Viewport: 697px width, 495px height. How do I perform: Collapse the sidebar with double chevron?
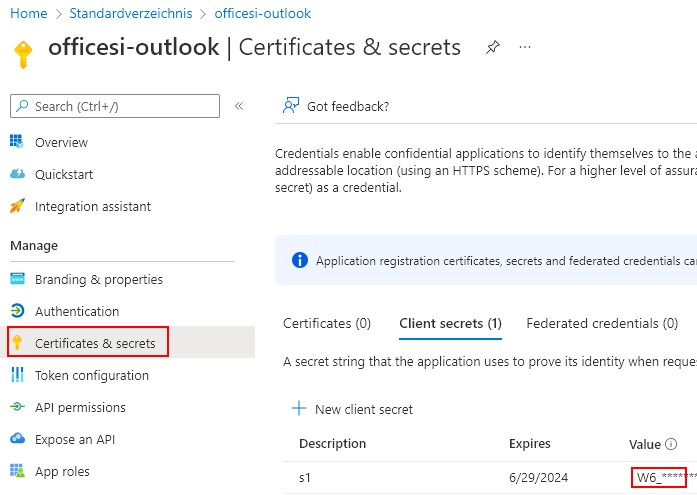(x=239, y=106)
